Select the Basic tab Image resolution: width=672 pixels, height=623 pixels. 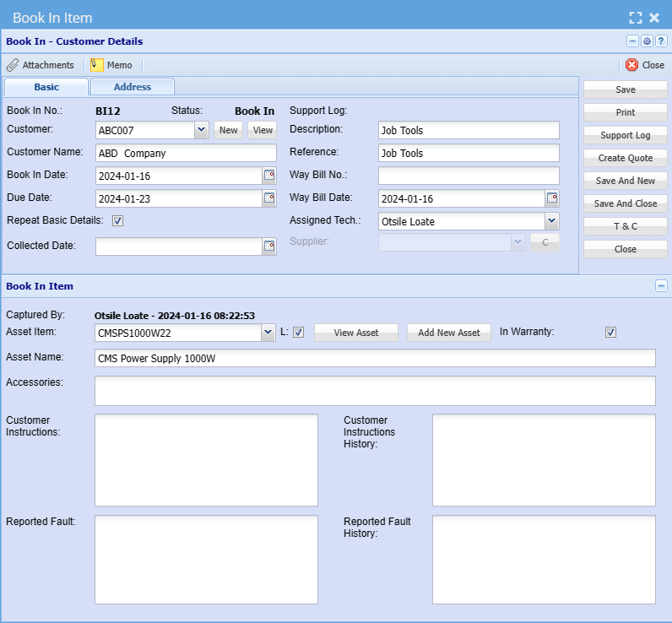point(46,87)
